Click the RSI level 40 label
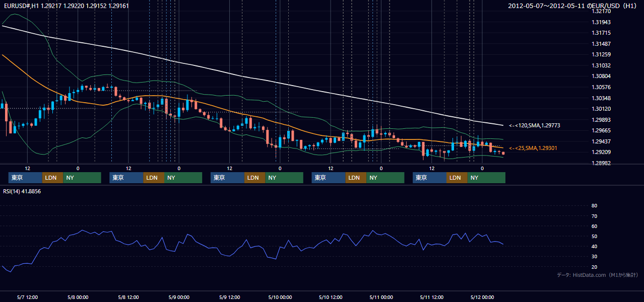 [594, 246]
